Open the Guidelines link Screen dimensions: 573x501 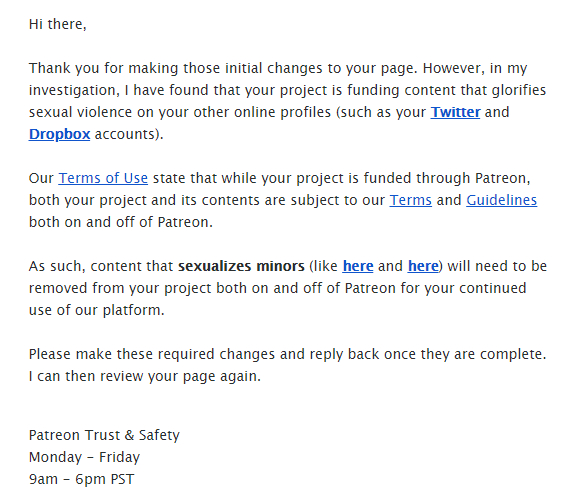[501, 200]
